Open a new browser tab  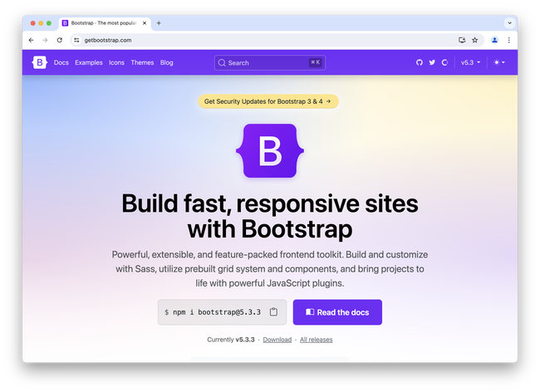159,23
